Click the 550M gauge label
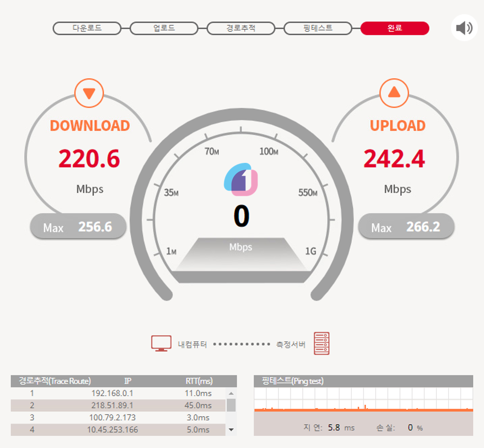 click(x=308, y=193)
